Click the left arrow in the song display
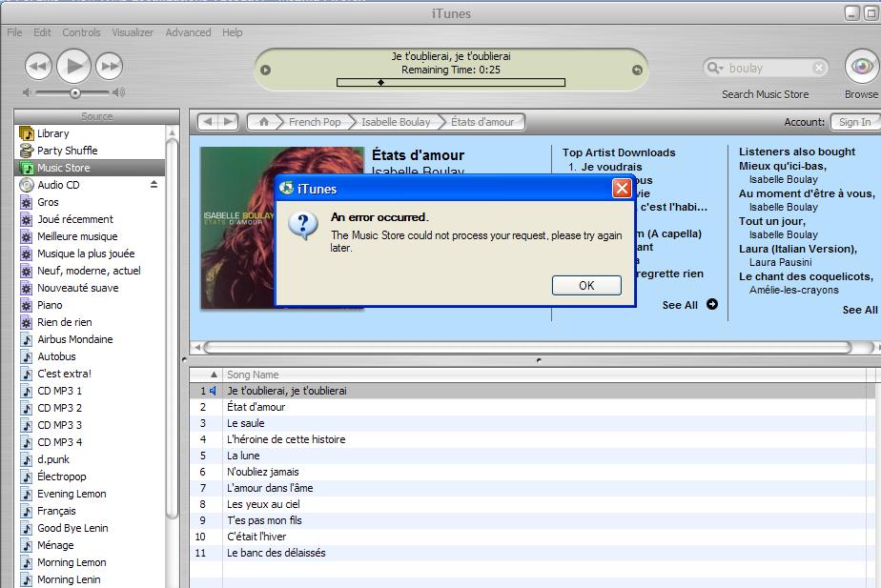 click(x=266, y=71)
